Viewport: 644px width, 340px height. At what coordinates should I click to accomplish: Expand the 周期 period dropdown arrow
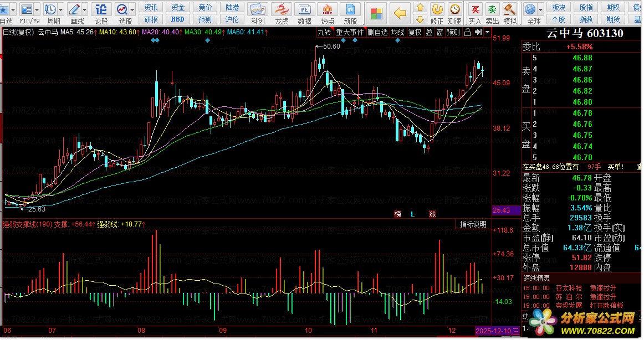(60, 9)
